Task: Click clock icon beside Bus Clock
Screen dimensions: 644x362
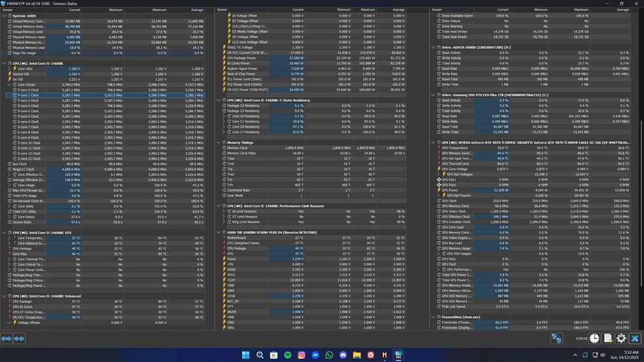Action: pyautogui.click(x=10, y=164)
